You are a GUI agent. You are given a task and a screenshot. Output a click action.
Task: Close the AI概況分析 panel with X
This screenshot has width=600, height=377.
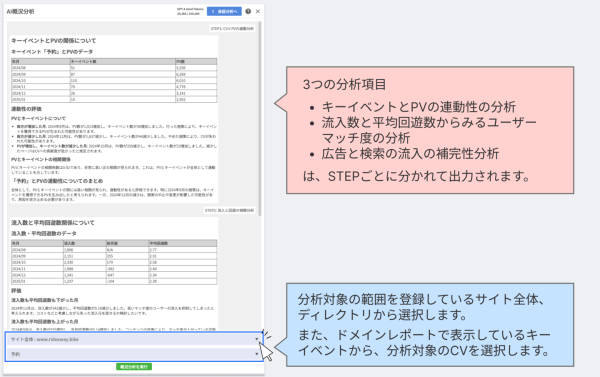[x=258, y=11]
